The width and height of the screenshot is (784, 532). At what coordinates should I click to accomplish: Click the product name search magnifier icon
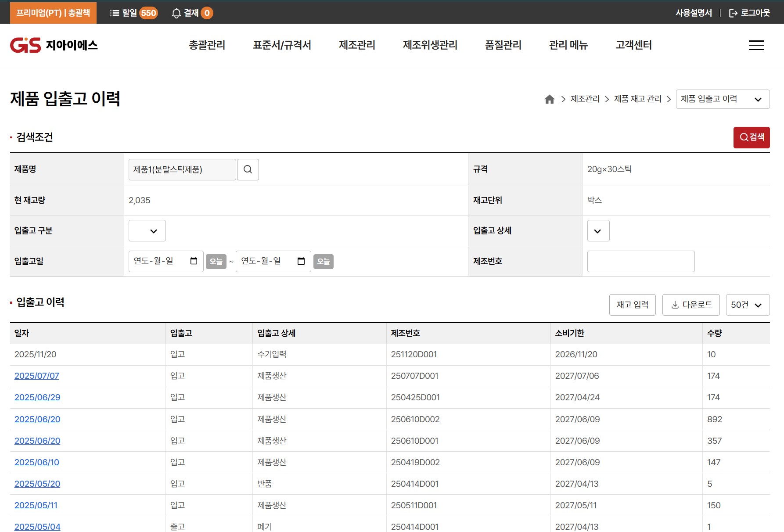248,169
